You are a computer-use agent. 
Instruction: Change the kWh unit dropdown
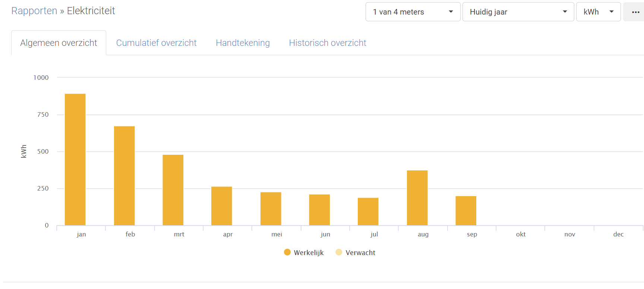tap(598, 12)
